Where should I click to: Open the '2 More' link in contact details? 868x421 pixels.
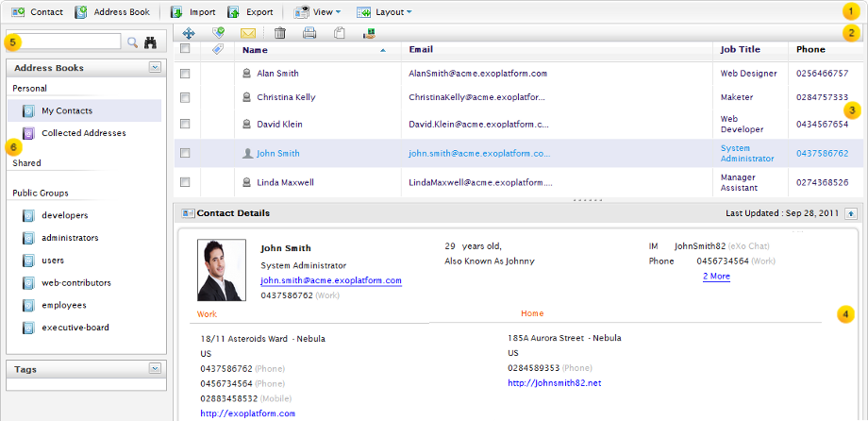coord(716,277)
